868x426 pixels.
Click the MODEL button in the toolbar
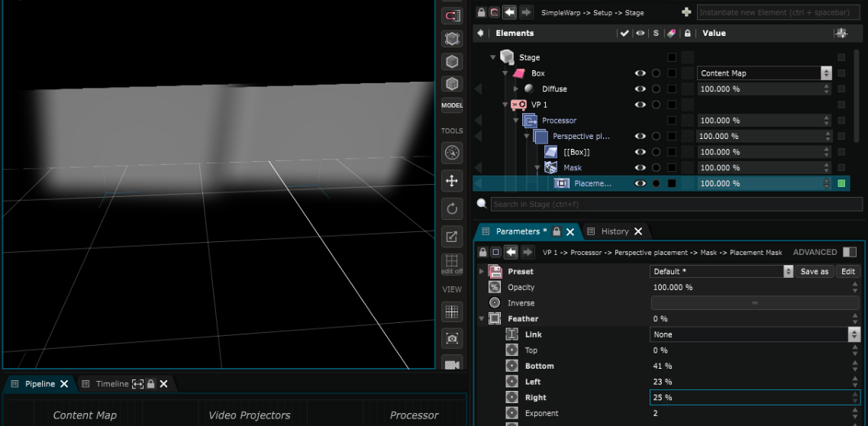(452, 105)
